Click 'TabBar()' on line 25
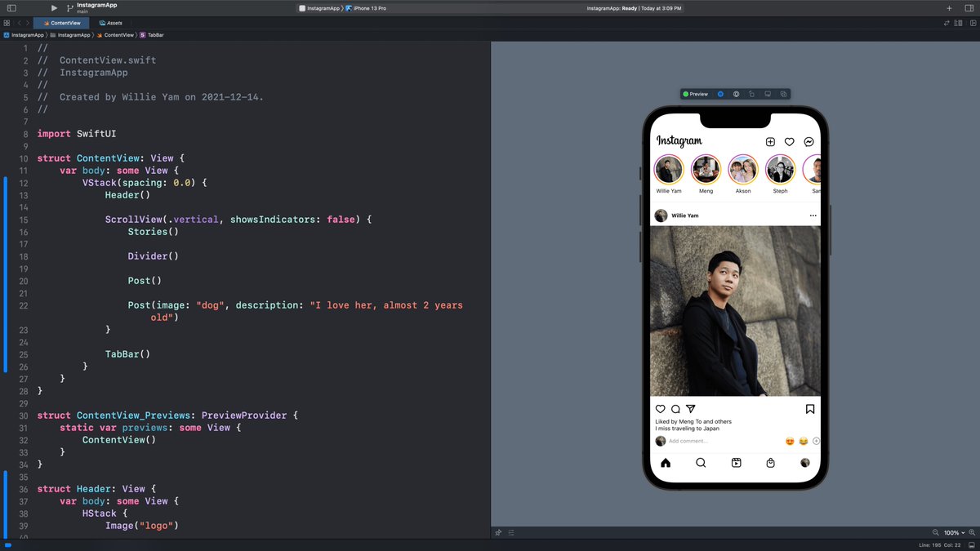This screenshot has height=551, width=980. tap(127, 354)
